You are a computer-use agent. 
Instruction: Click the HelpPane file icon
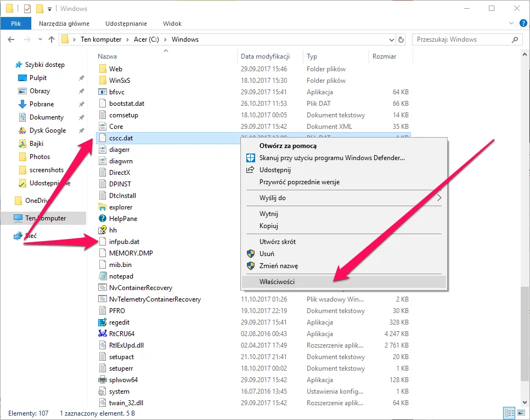pos(103,219)
